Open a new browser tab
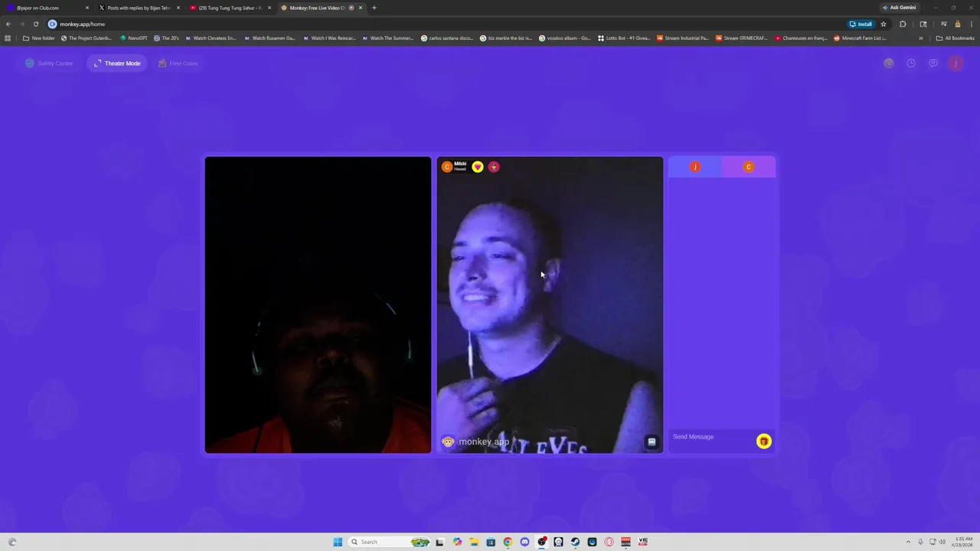This screenshot has width=980, height=551. [374, 8]
